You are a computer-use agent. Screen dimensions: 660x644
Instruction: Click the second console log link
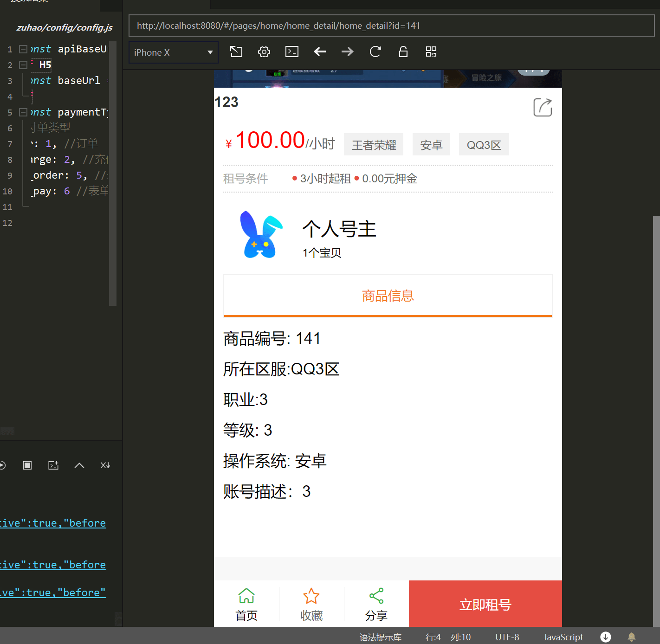click(53, 565)
